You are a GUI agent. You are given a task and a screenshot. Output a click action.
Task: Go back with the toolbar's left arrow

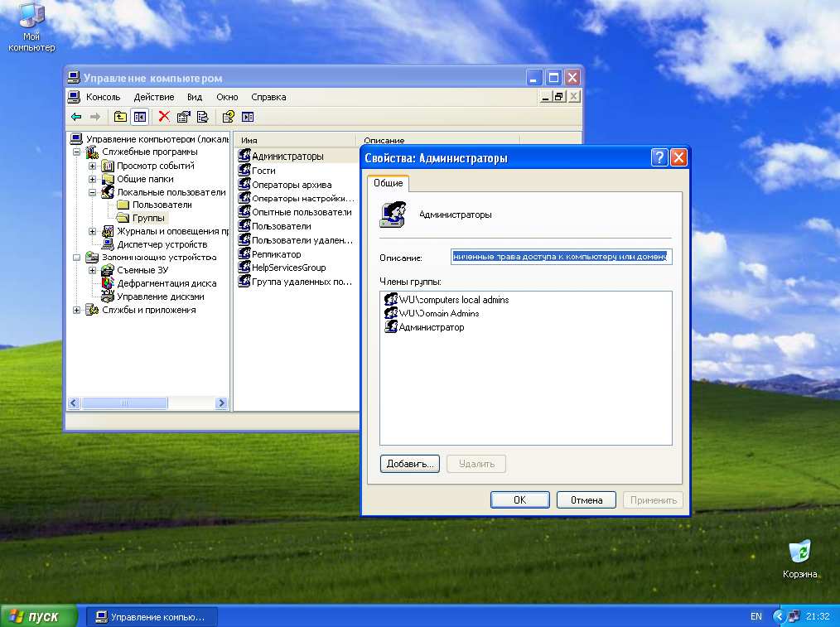click(x=76, y=117)
